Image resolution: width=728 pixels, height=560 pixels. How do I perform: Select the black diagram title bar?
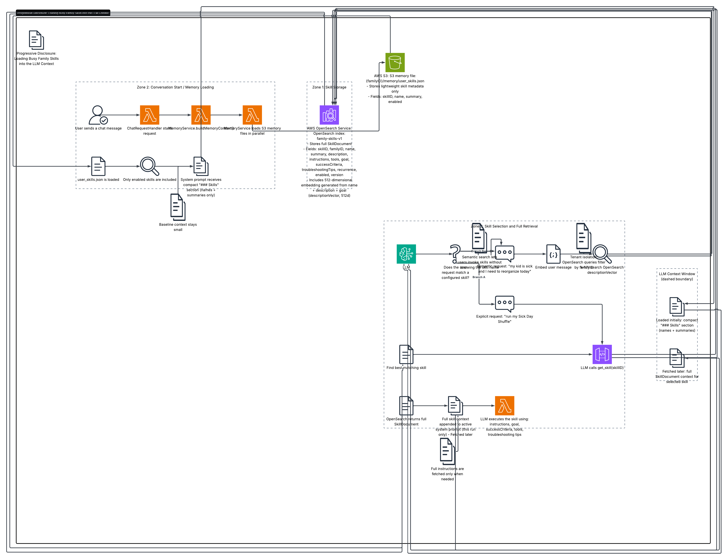[63, 13]
